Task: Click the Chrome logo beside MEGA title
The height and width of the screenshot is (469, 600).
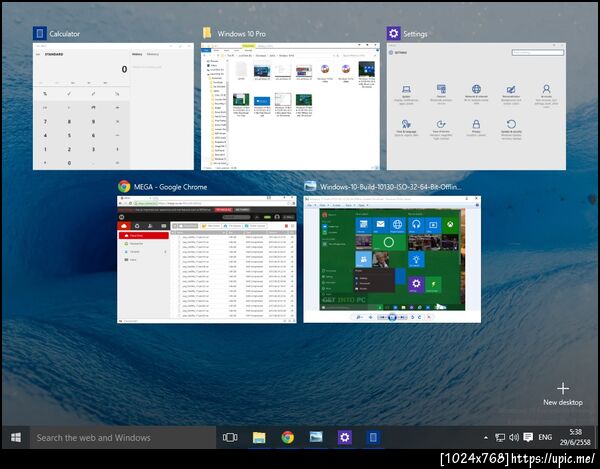Action: 124,187
